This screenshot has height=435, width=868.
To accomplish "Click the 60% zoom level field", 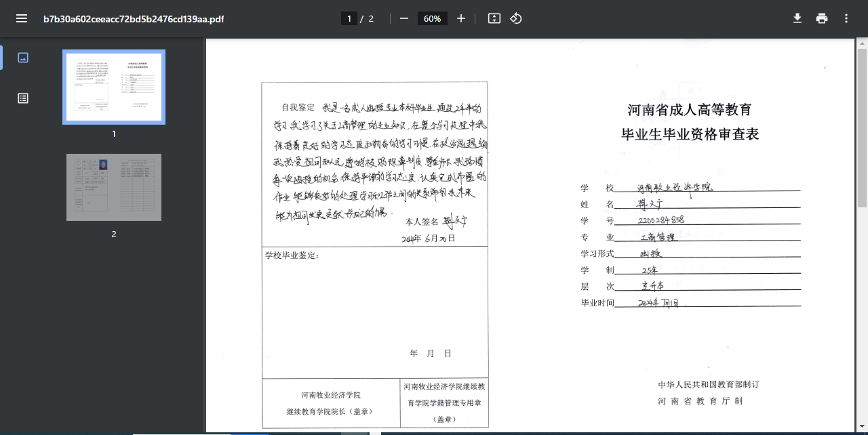I will [x=432, y=18].
